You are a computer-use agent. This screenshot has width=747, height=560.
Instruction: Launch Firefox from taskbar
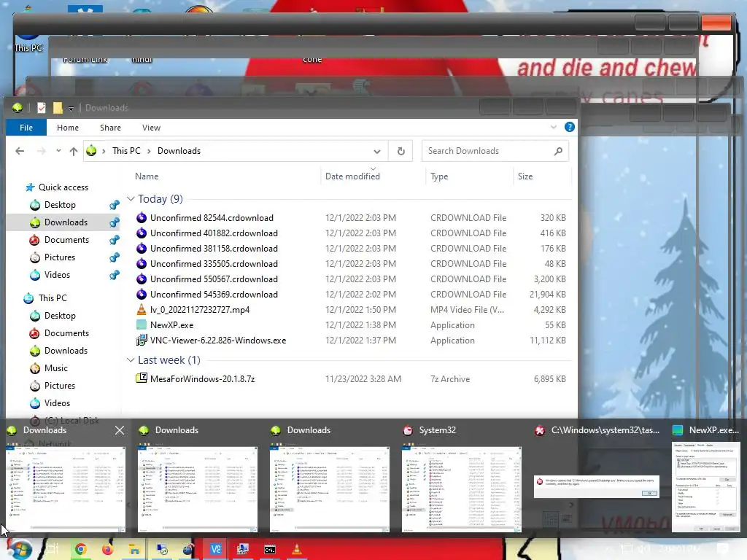pyautogui.click(x=108, y=550)
